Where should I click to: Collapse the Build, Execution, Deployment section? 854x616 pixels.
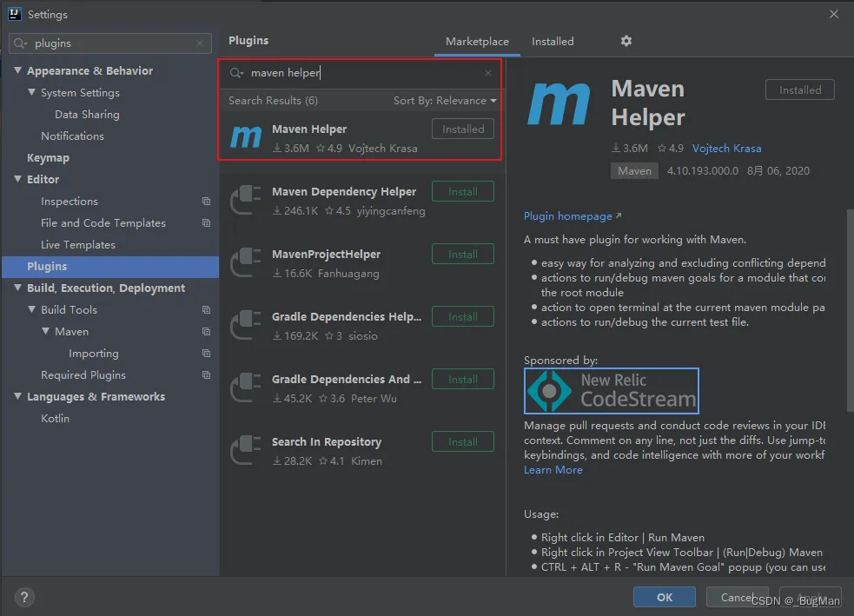click(18, 288)
